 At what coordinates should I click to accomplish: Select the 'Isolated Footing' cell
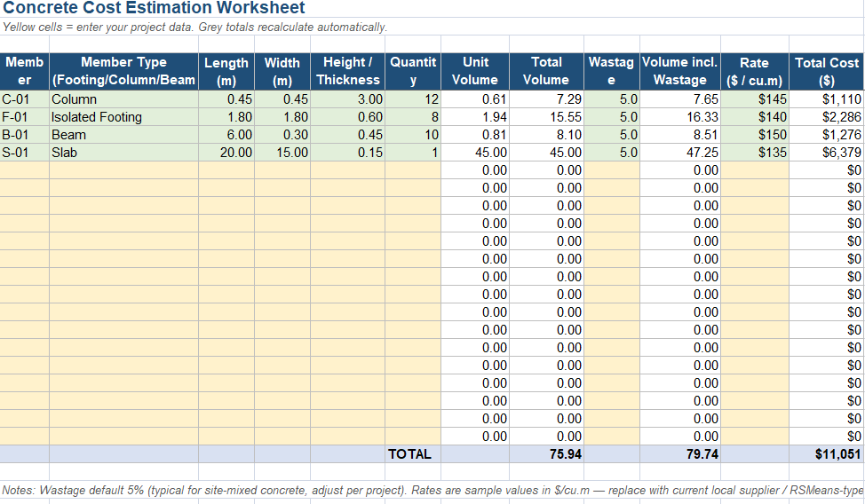click(x=124, y=117)
